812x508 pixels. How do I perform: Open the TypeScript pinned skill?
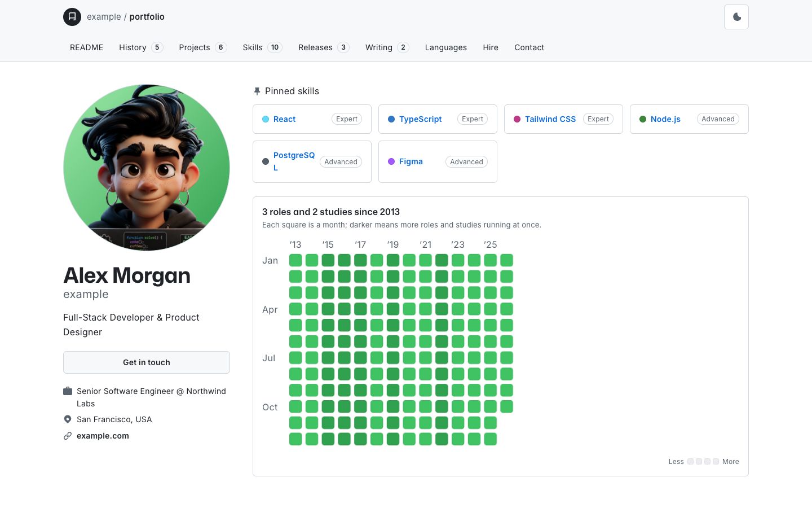421,119
